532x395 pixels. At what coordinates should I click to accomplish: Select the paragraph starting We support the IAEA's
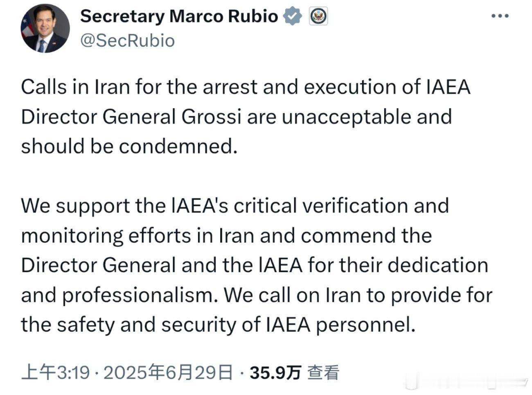point(256,265)
